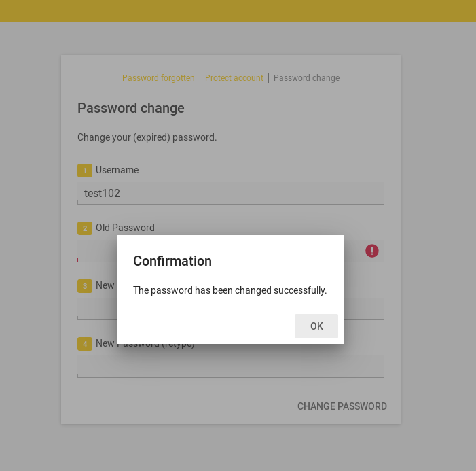Click the step 4 badge for retype password
Screen dimensions: 476x471
point(85,344)
